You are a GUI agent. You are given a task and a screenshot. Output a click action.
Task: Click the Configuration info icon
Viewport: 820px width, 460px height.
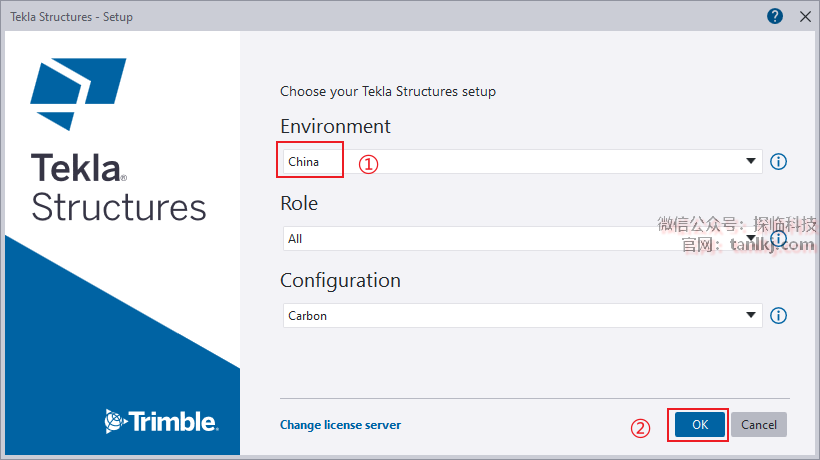(779, 316)
